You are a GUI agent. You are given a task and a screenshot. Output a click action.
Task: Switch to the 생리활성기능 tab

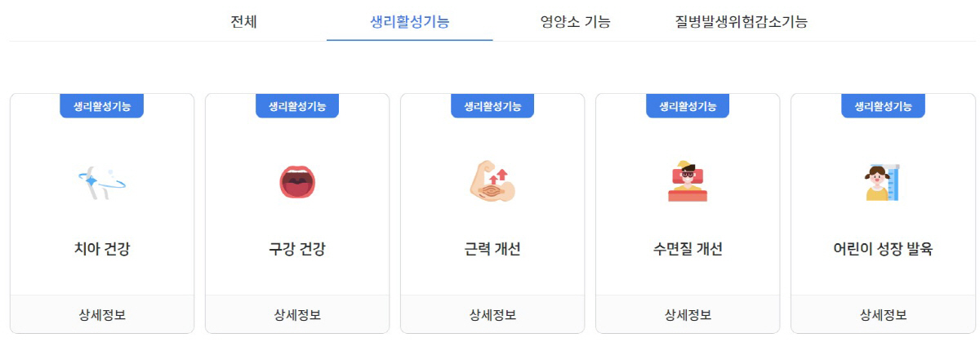coord(409,21)
